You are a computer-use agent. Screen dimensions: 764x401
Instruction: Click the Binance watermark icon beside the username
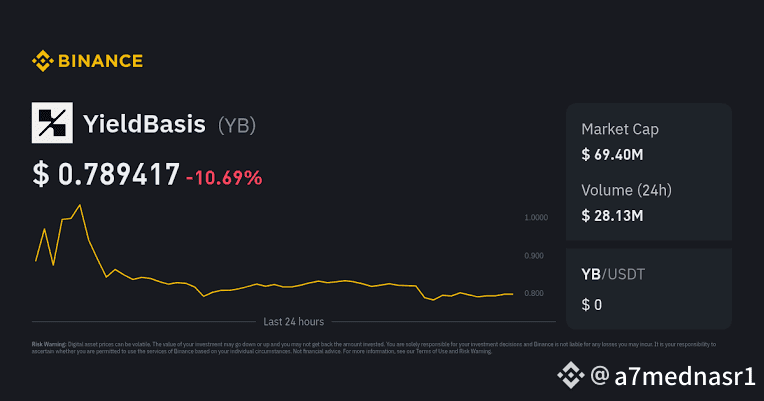[x=570, y=376]
